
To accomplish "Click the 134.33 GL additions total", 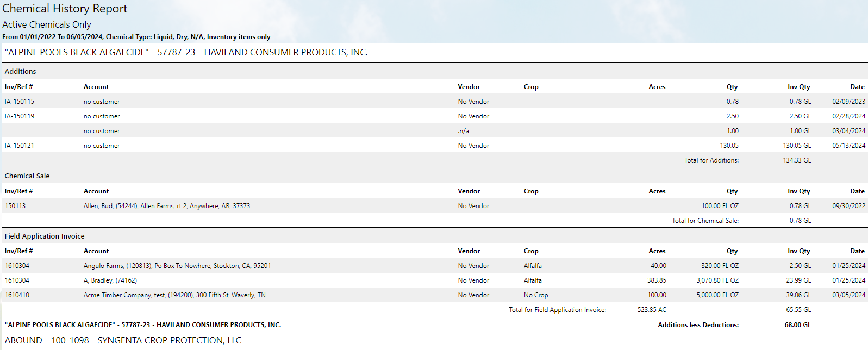I will pos(797,160).
